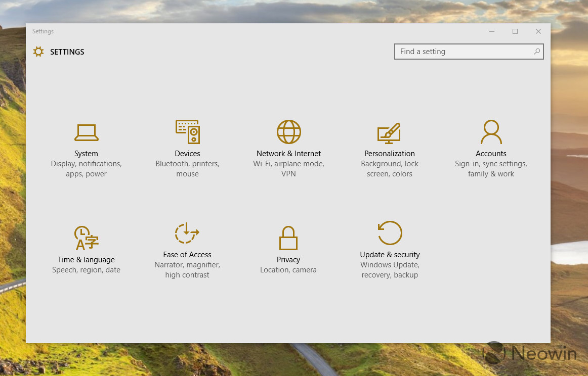This screenshot has width=588, height=376.
Task: Click the magnifier search icon
Action: coord(537,52)
